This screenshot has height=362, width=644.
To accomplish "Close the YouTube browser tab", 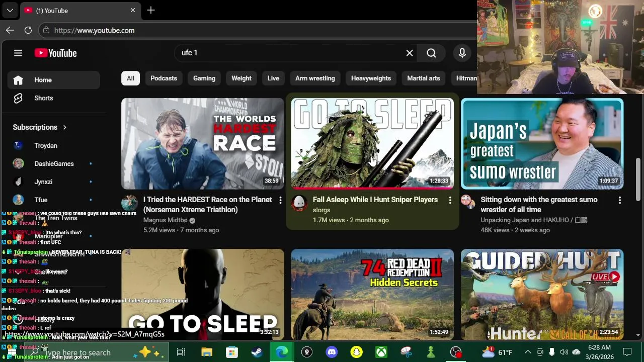I will pos(133,10).
